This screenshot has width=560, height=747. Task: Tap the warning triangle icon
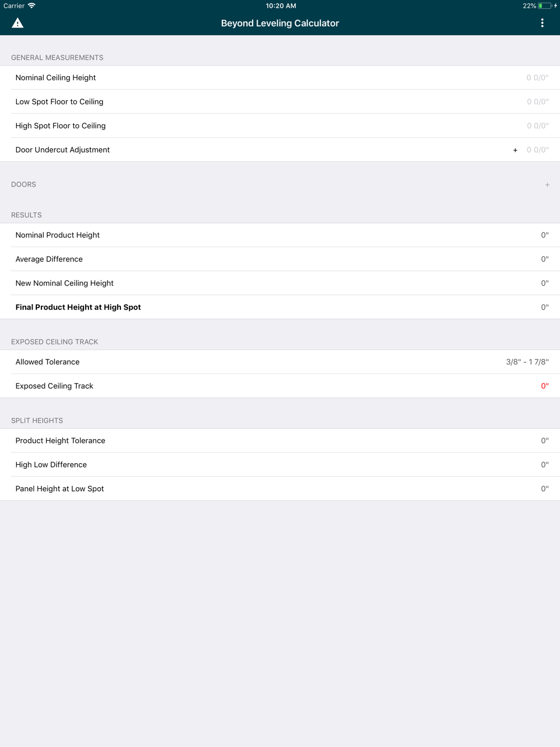(x=17, y=23)
